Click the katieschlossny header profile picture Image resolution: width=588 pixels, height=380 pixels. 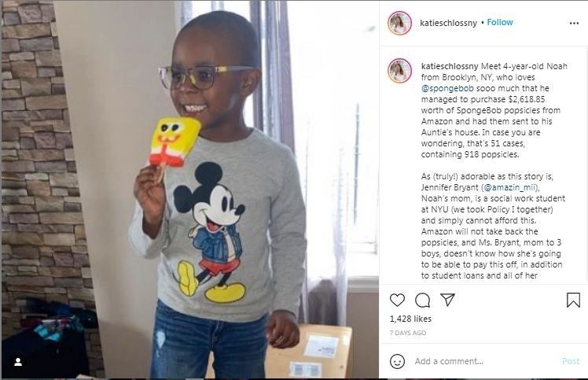pos(399,23)
